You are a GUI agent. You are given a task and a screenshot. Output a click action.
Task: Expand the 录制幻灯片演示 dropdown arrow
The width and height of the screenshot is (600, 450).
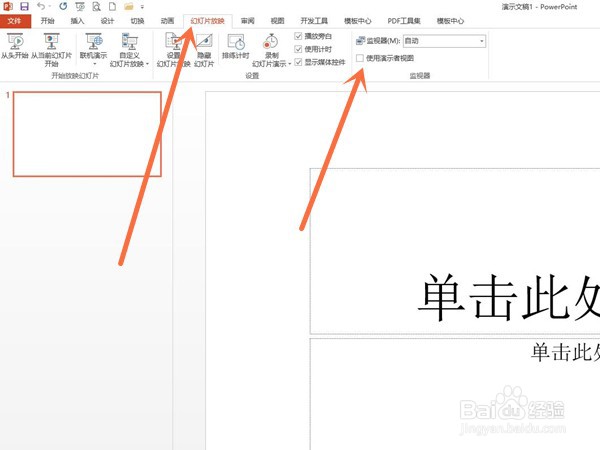[x=290, y=64]
